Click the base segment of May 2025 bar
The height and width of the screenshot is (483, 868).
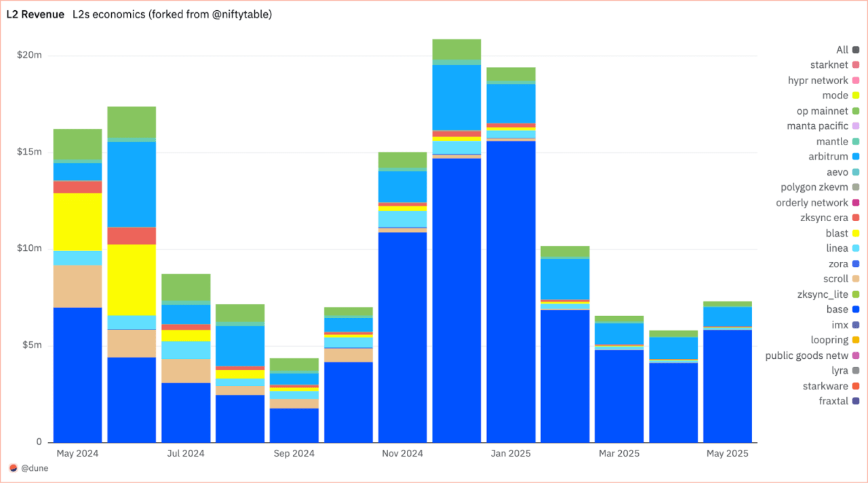coord(728,385)
